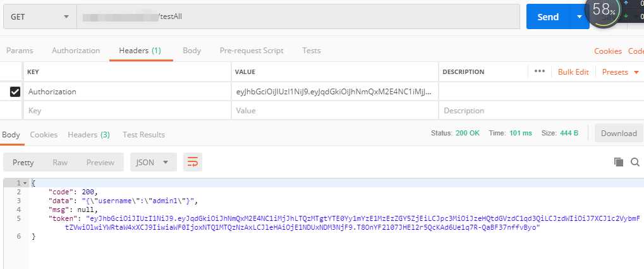
Task: Switch to Pre-request Script tab
Action: click(x=252, y=51)
